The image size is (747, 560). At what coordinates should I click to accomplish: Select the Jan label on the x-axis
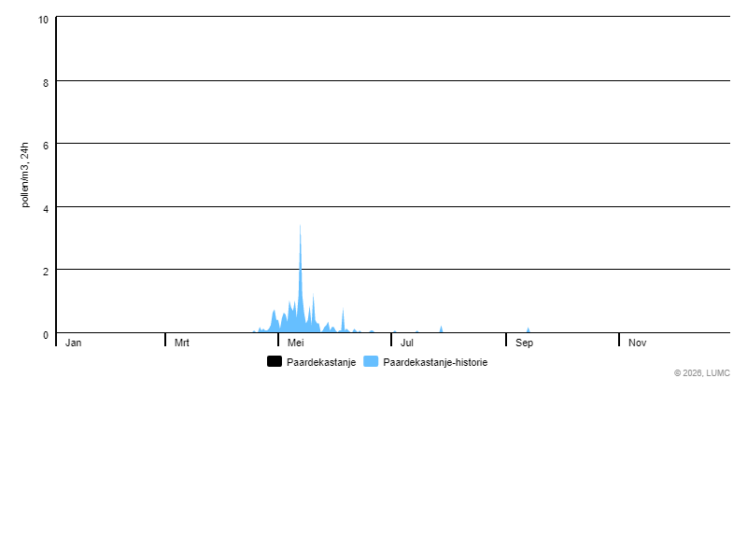[x=74, y=343]
